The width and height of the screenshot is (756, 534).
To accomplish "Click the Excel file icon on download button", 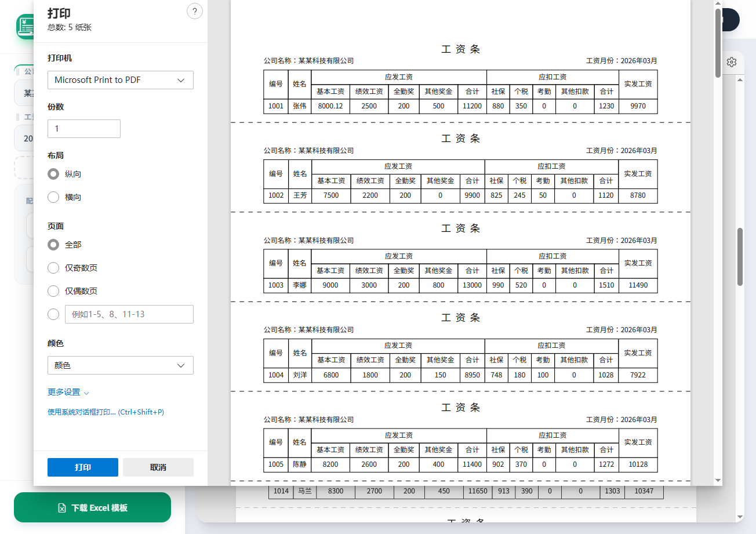I will point(62,508).
